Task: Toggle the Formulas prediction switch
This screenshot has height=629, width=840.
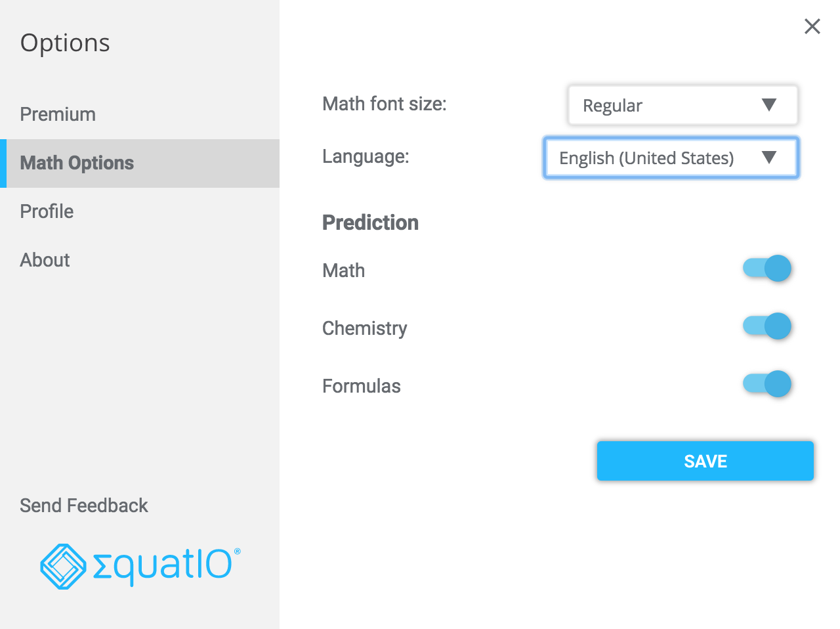Action: click(x=766, y=384)
